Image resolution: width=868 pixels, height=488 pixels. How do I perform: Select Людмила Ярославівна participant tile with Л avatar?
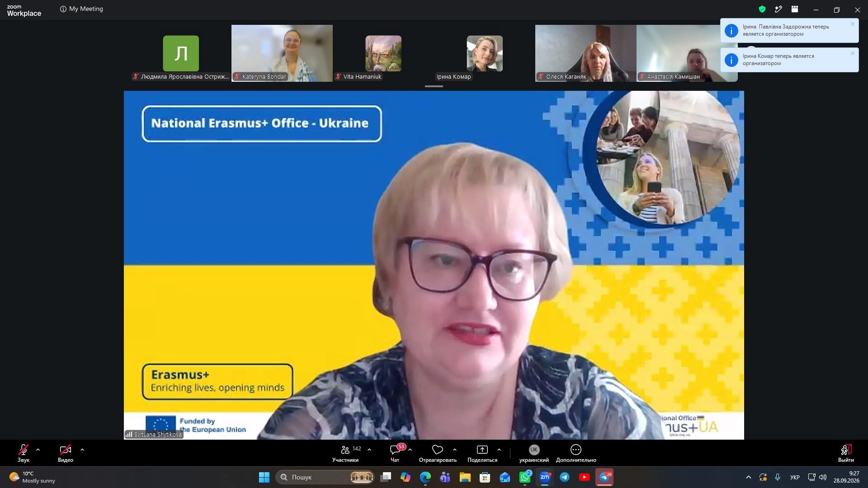[181, 53]
